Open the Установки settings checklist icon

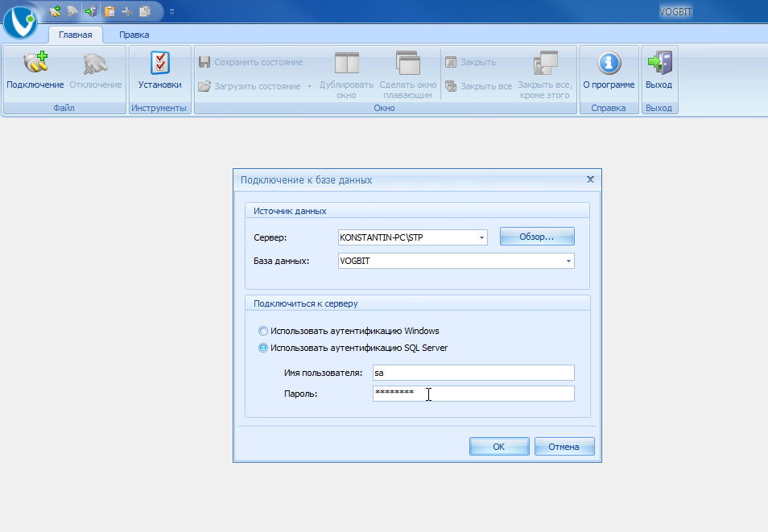159,64
